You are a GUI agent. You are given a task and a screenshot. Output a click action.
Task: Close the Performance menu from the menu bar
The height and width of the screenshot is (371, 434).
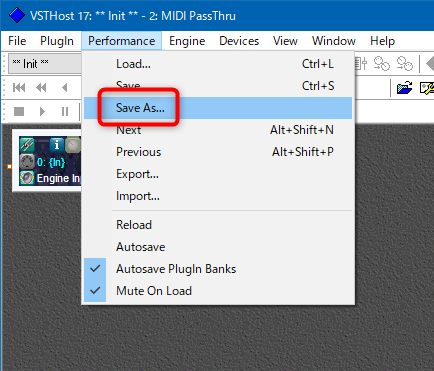click(121, 41)
